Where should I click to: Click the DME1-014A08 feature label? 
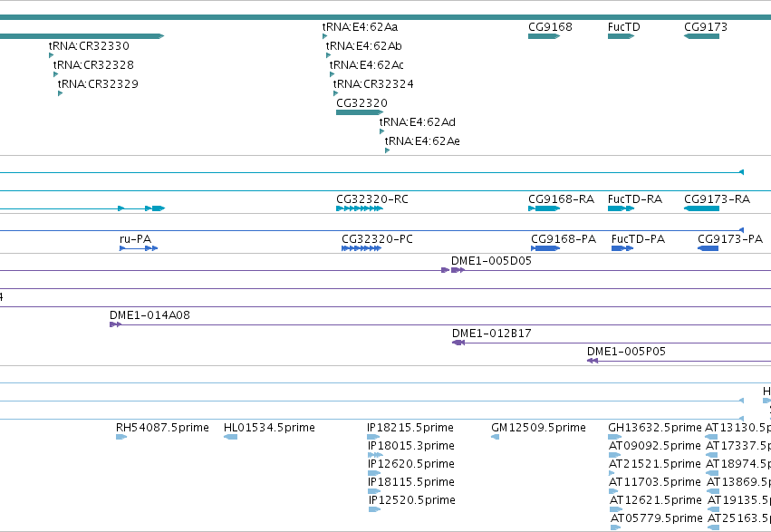tap(150, 315)
